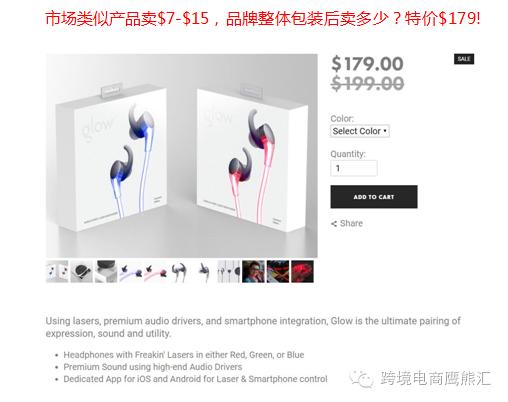This screenshot has height=402, width=508.
Task: Select the thumbnail of person wearing glasses
Action: (253, 271)
